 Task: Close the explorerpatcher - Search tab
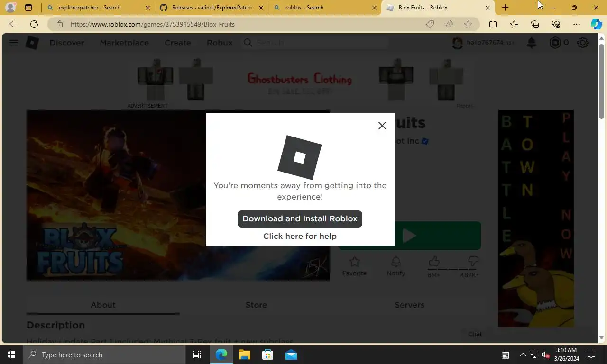pyautogui.click(x=147, y=8)
